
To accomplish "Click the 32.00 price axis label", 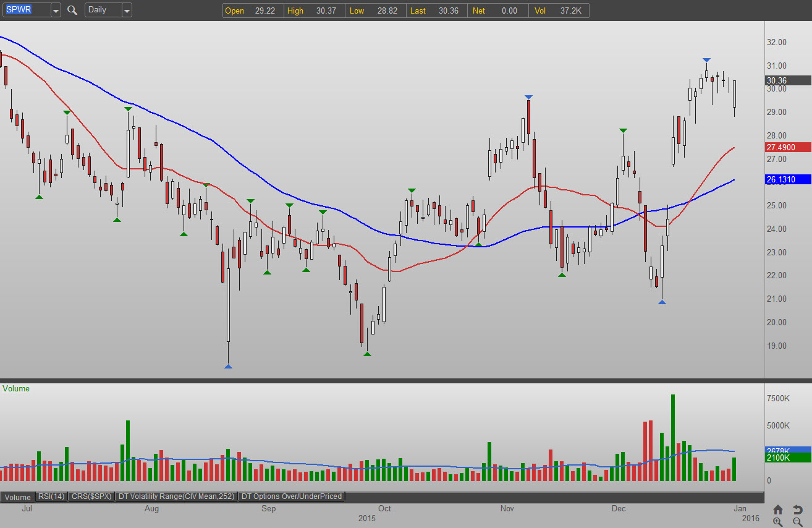I will coord(776,42).
